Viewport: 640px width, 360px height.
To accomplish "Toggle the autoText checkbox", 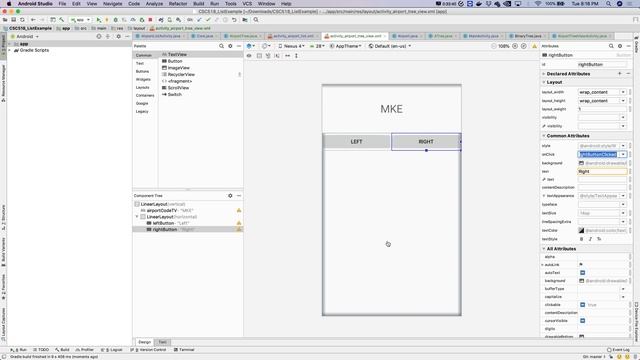I will (x=582, y=273).
